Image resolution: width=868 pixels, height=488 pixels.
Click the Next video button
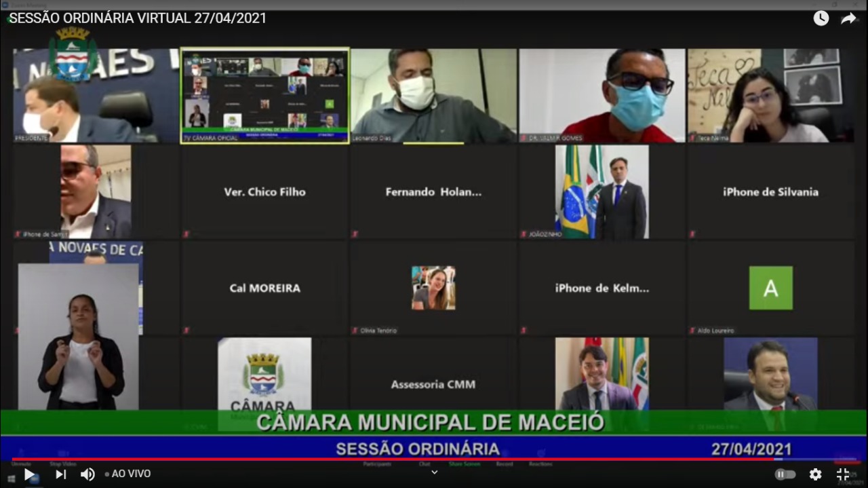click(x=61, y=474)
